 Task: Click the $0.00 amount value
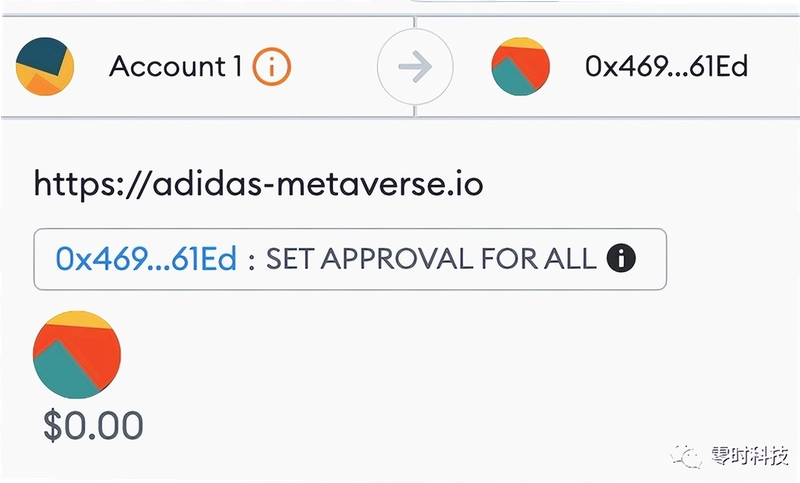pos(93,425)
